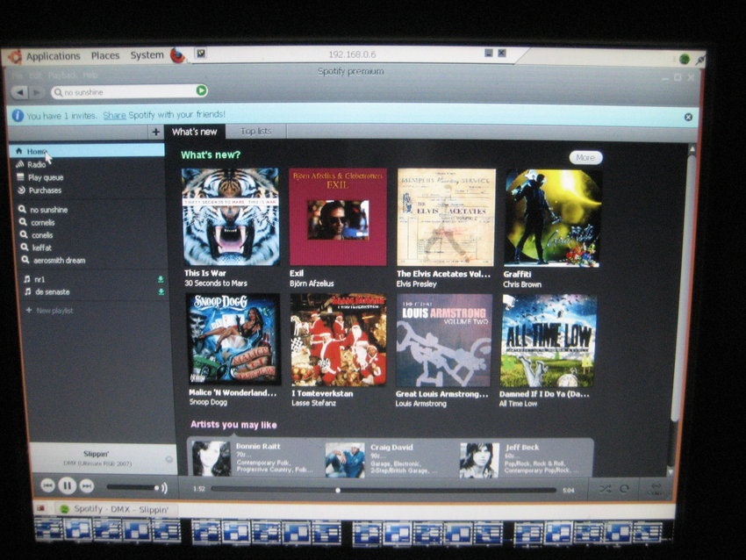Open the This Is War album cover

(231, 217)
